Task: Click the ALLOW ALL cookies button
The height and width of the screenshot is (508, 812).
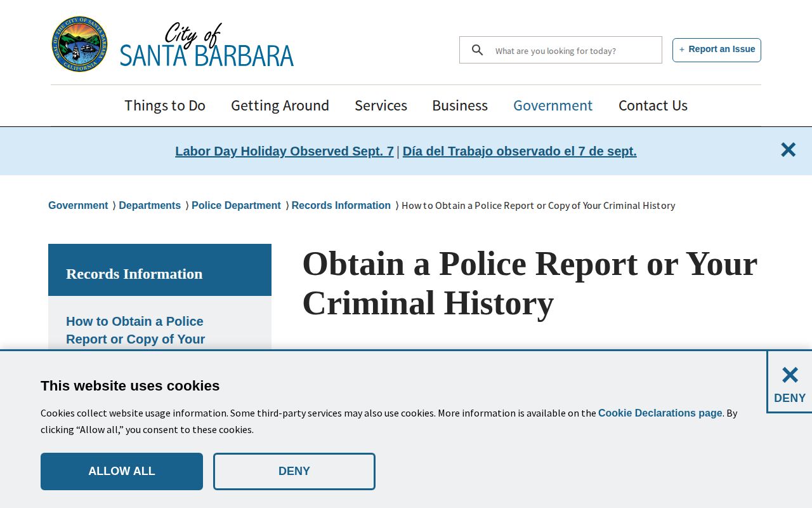Action: click(x=122, y=471)
